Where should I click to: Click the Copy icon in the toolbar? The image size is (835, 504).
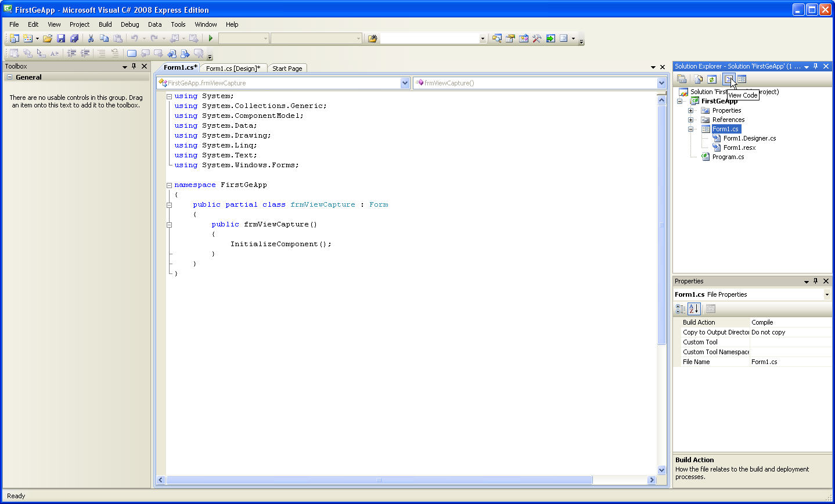[x=105, y=38]
